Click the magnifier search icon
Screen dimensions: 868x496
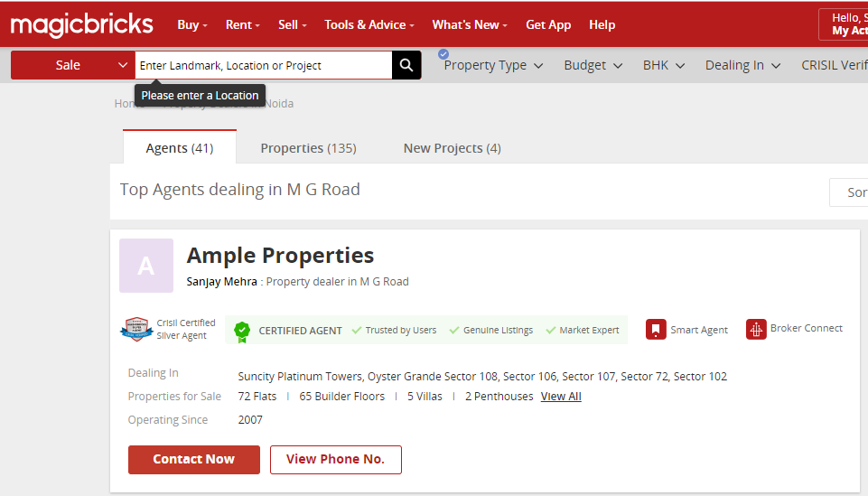(x=406, y=65)
